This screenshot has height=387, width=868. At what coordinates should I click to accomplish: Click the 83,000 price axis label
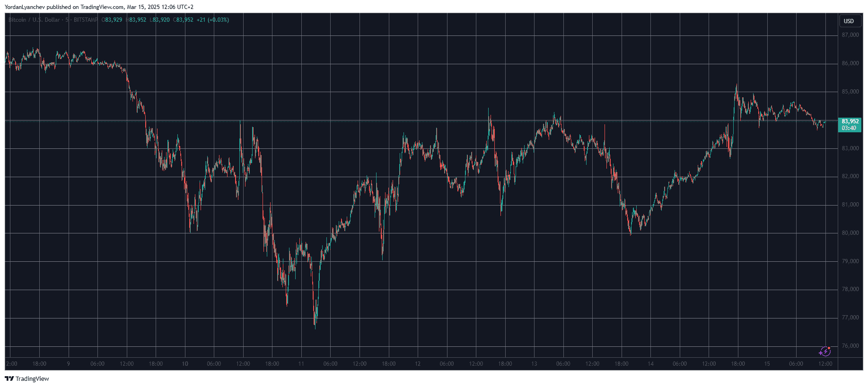point(850,148)
